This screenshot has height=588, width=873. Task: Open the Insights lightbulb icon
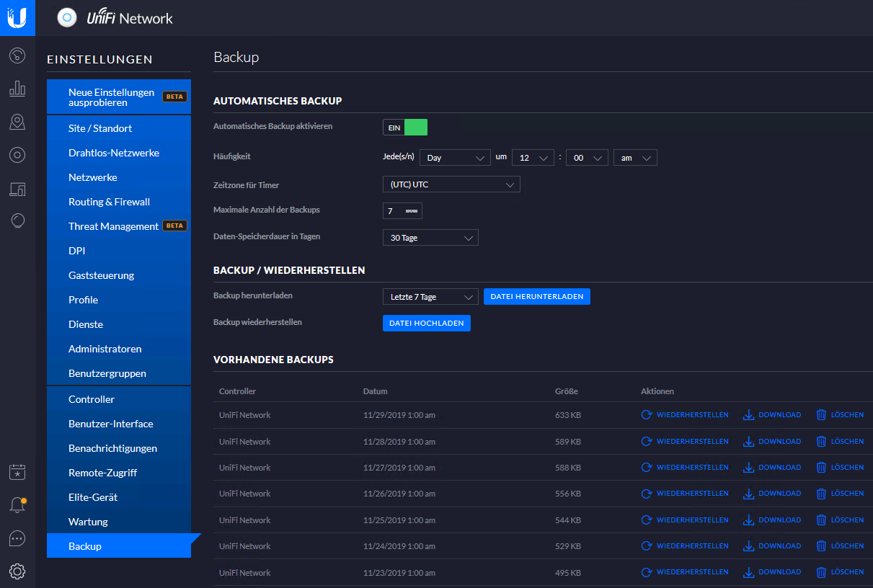(x=17, y=221)
